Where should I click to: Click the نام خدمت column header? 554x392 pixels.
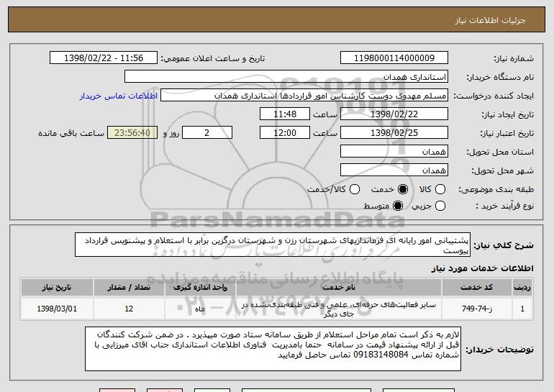[x=338, y=288]
